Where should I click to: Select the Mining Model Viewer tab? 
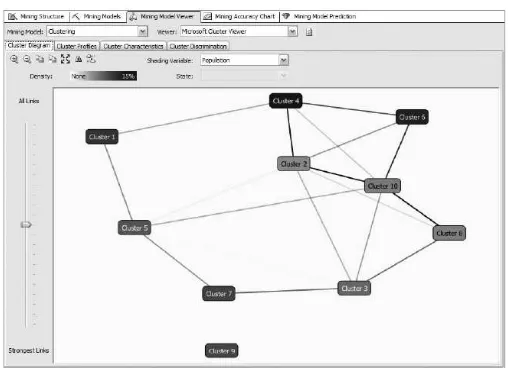163,16
